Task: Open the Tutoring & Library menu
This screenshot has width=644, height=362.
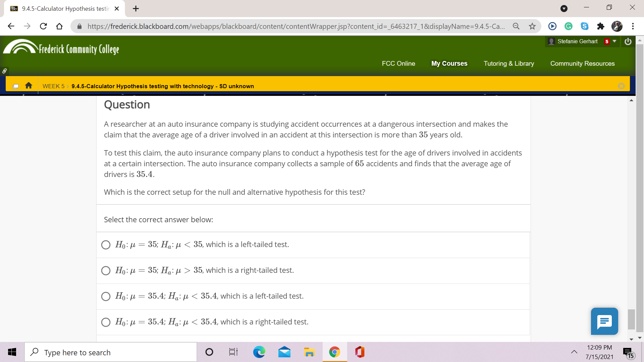Action: [509, 63]
